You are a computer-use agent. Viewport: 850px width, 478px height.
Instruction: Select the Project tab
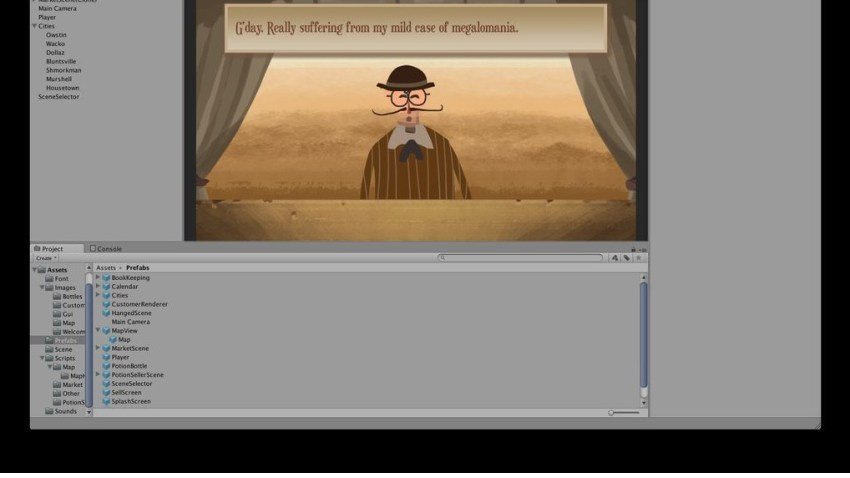pyautogui.click(x=50, y=249)
